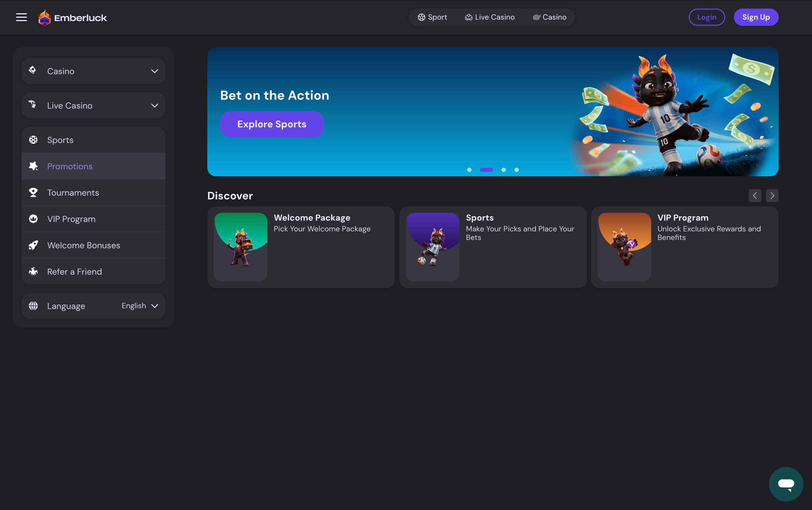
Task: Open VIP Program in the sidebar
Action: [93, 219]
